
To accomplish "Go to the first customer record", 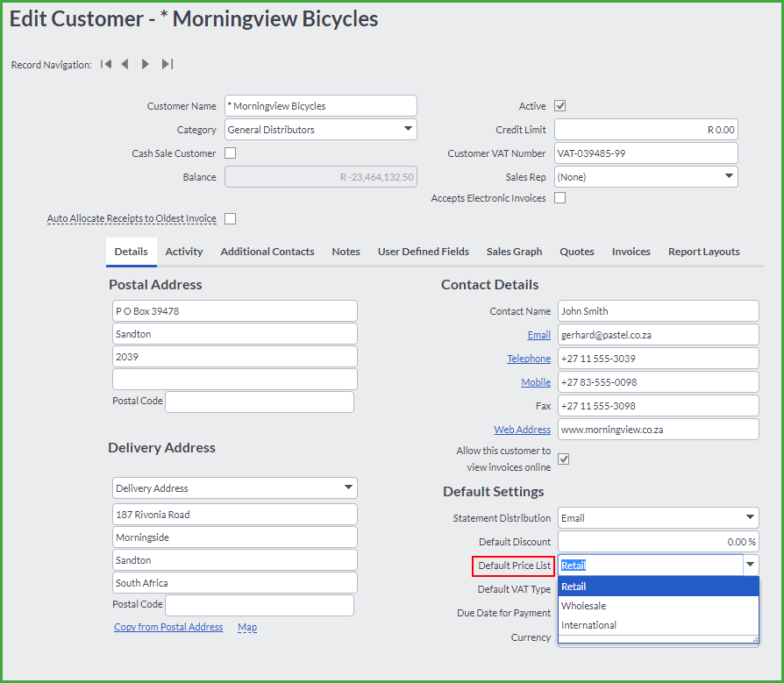I will click(x=106, y=64).
